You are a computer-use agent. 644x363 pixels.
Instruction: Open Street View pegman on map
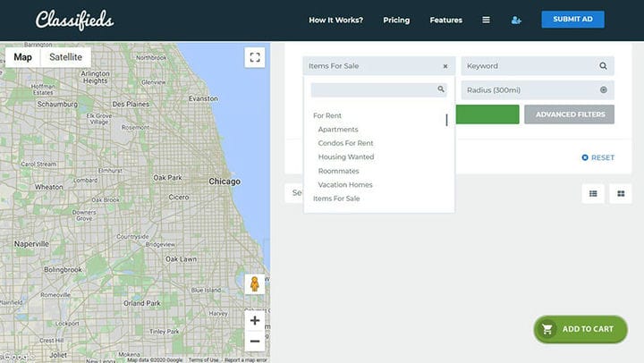[x=255, y=283]
